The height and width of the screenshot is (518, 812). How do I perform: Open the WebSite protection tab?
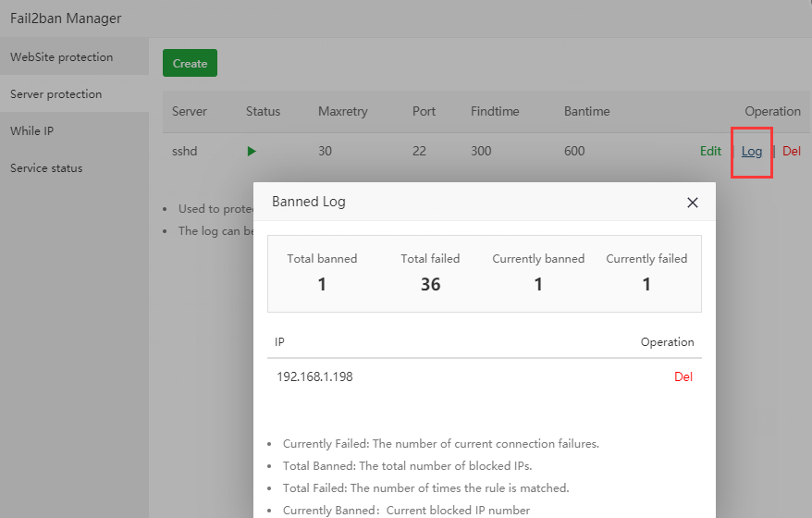(x=61, y=57)
